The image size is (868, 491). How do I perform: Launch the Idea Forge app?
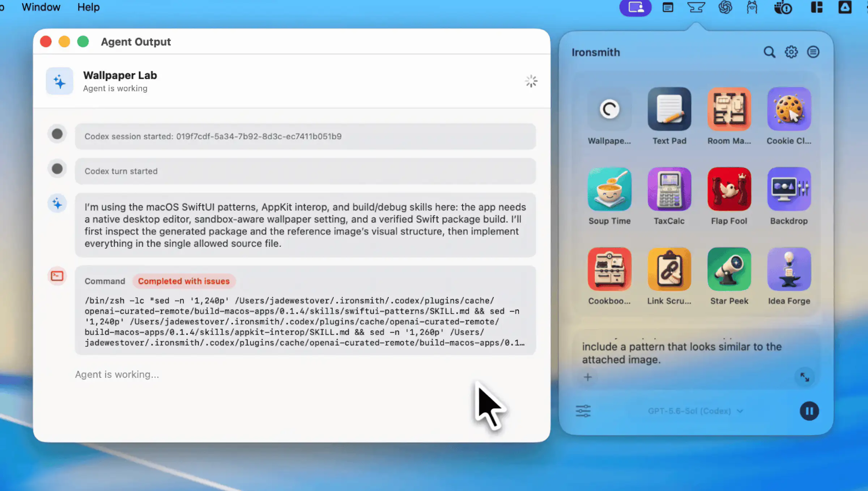tap(789, 269)
